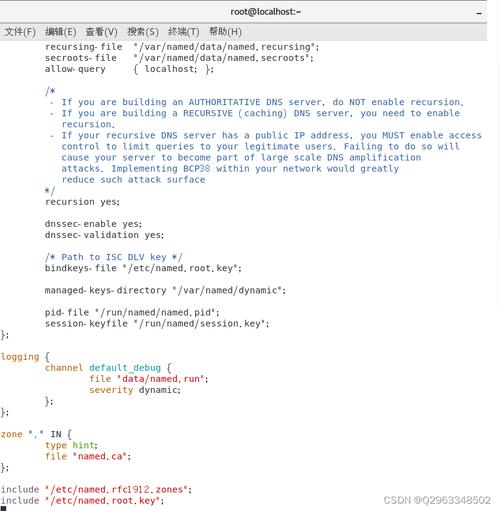The image size is (500, 511).
Task: Click the 'bindkeys-file' line
Action: 143,268
